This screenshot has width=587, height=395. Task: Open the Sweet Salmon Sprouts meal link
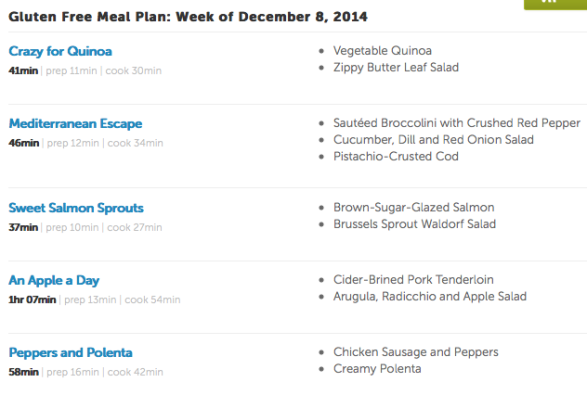click(x=76, y=208)
